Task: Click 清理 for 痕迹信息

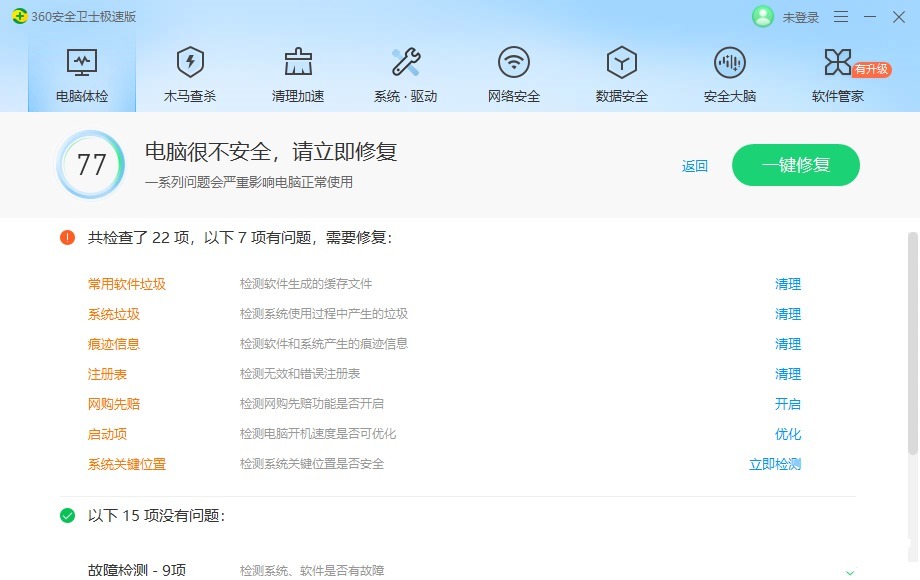Action: pyautogui.click(x=788, y=344)
